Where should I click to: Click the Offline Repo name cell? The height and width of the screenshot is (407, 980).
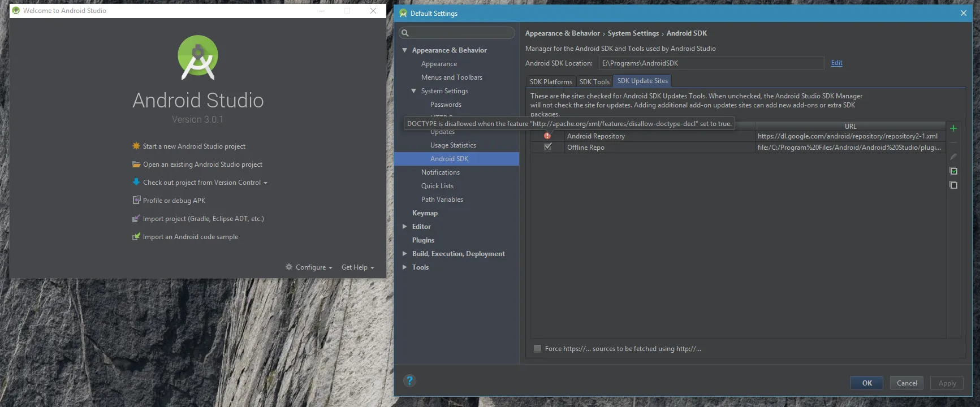(x=660, y=148)
